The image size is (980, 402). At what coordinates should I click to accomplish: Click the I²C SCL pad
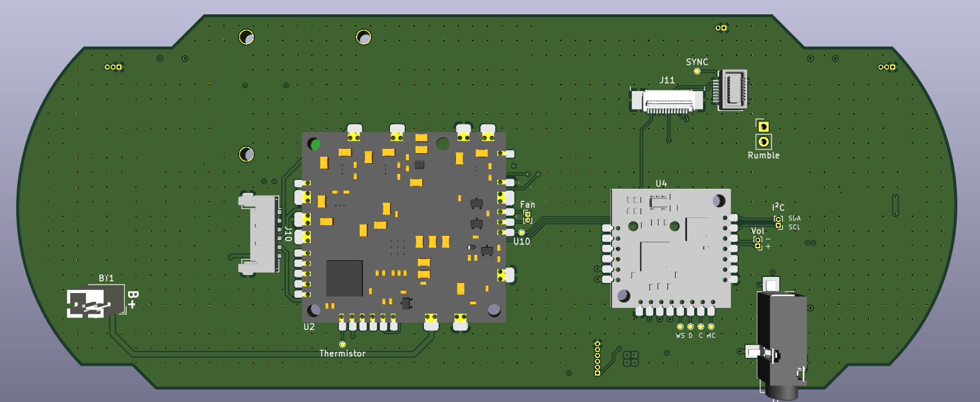tap(778, 226)
